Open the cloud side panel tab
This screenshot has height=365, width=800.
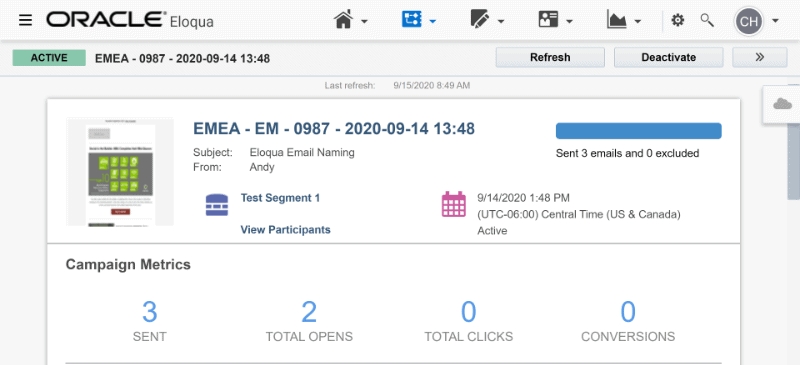coord(782,104)
